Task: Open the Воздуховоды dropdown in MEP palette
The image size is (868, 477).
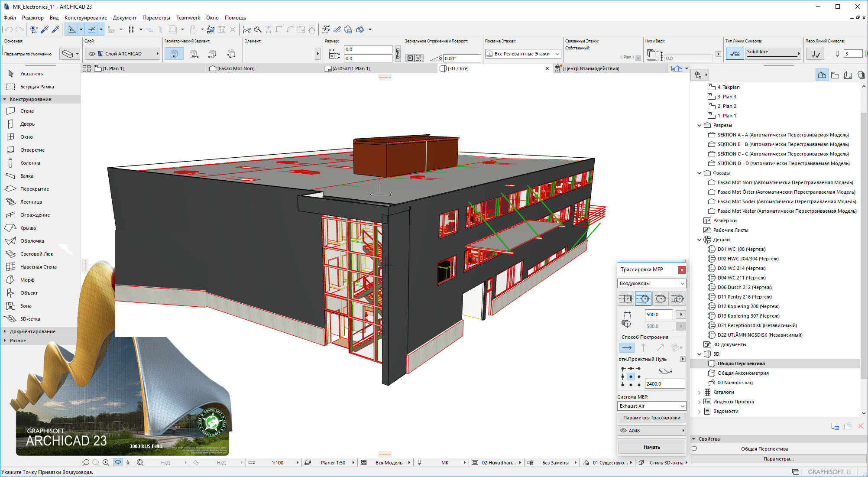Action: pos(681,283)
